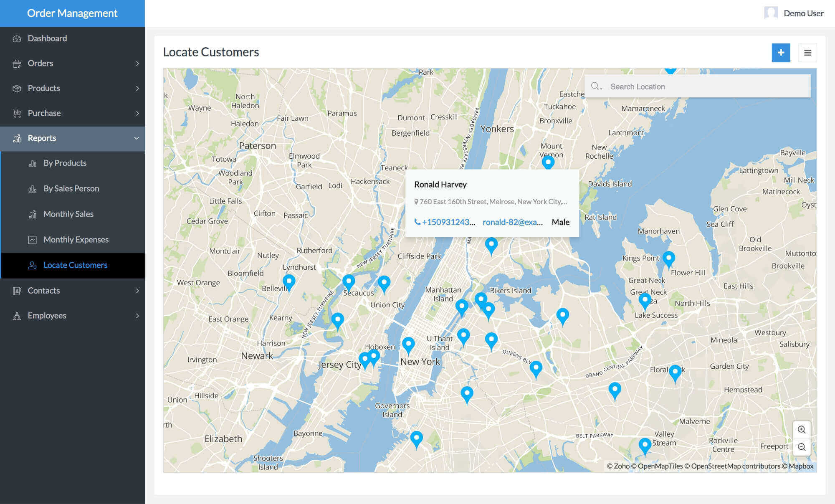Image resolution: width=835 pixels, height=504 pixels.
Task: Click the map pin at Mount Vernon
Action: pos(548,162)
